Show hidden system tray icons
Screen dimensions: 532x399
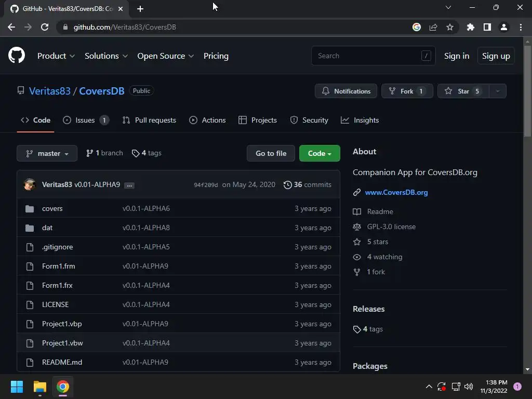pos(429,387)
